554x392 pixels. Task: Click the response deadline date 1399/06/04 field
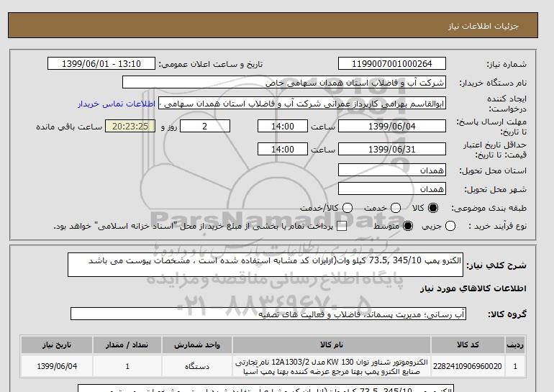click(x=392, y=126)
